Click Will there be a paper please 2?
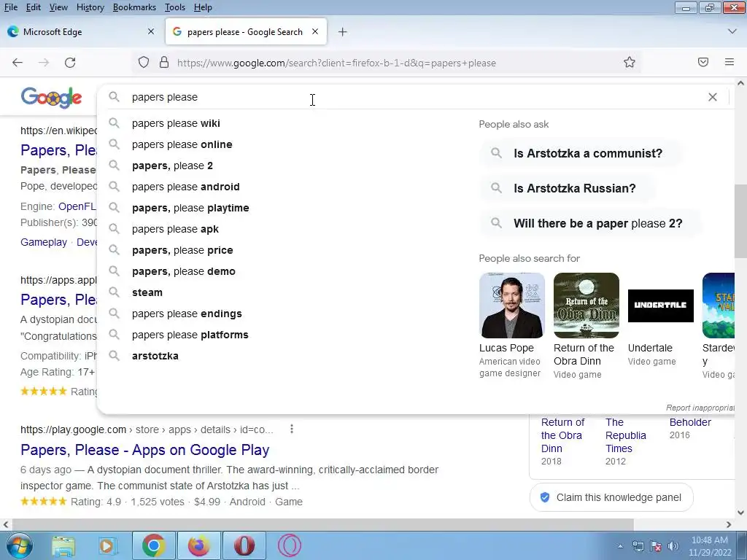Screen dimensions: 747x560 tap(591, 223)
